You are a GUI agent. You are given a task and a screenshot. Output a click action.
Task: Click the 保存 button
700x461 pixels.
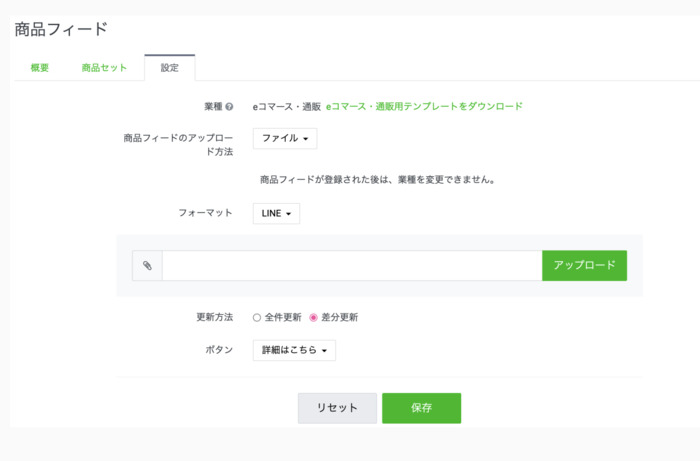[x=421, y=408]
